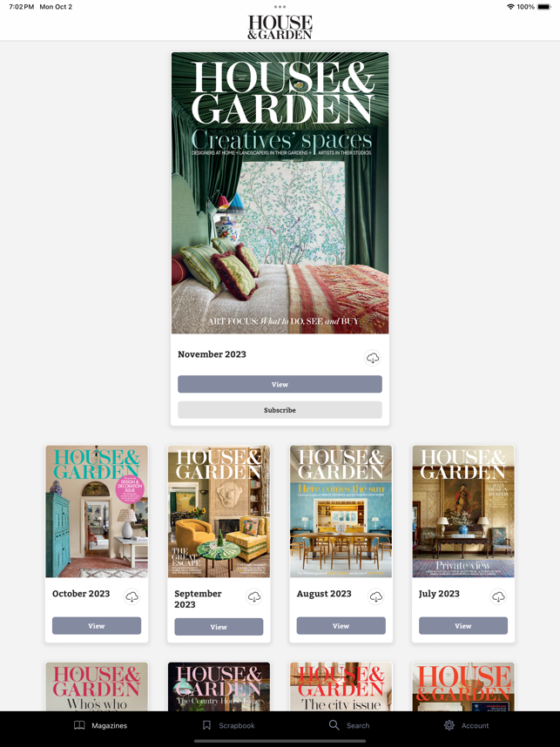Tap the October 2023 cloud download icon
Image resolution: width=560 pixels, height=747 pixels.
point(132,596)
